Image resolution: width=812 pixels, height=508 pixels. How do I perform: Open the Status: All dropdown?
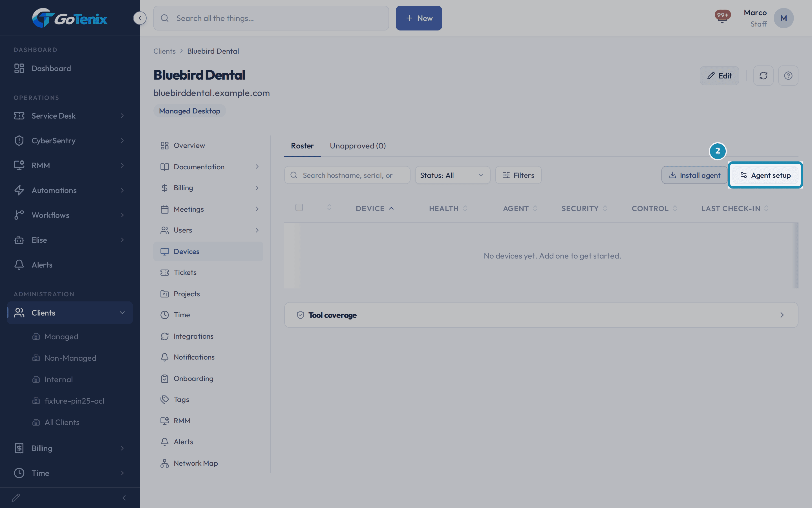[x=452, y=175]
